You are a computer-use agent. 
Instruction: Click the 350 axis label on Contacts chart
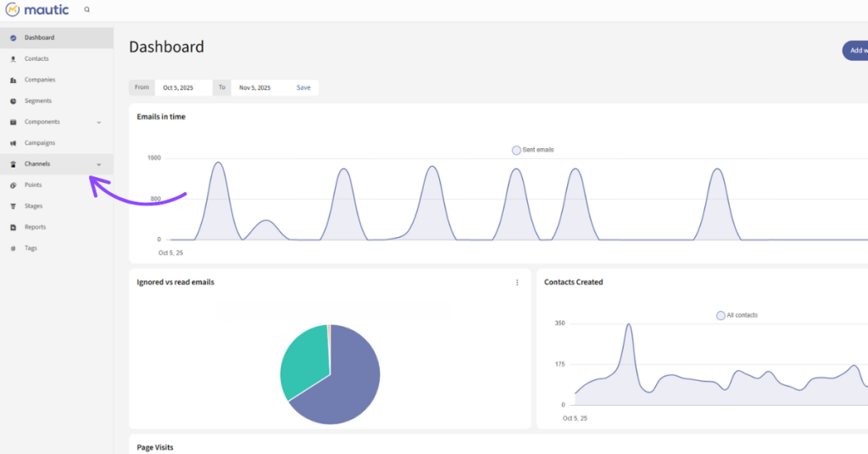(559, 323)
